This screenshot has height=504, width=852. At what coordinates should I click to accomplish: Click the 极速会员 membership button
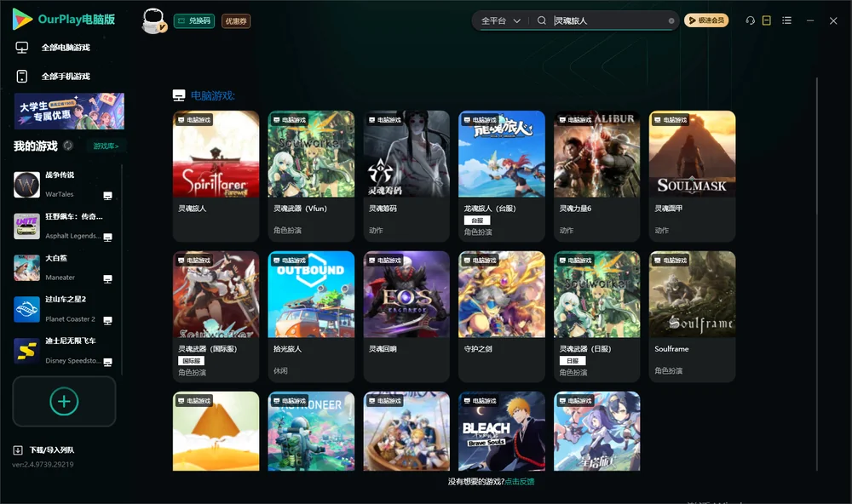(x=705, y=20)
